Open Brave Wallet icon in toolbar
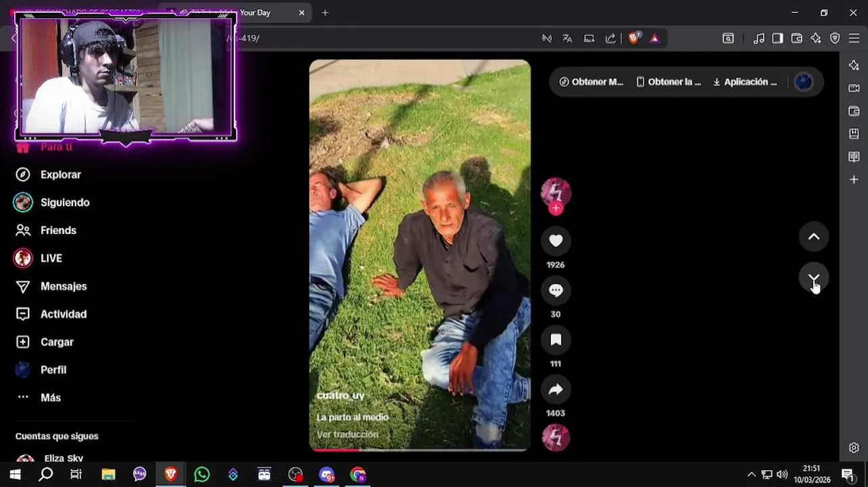 797,39
